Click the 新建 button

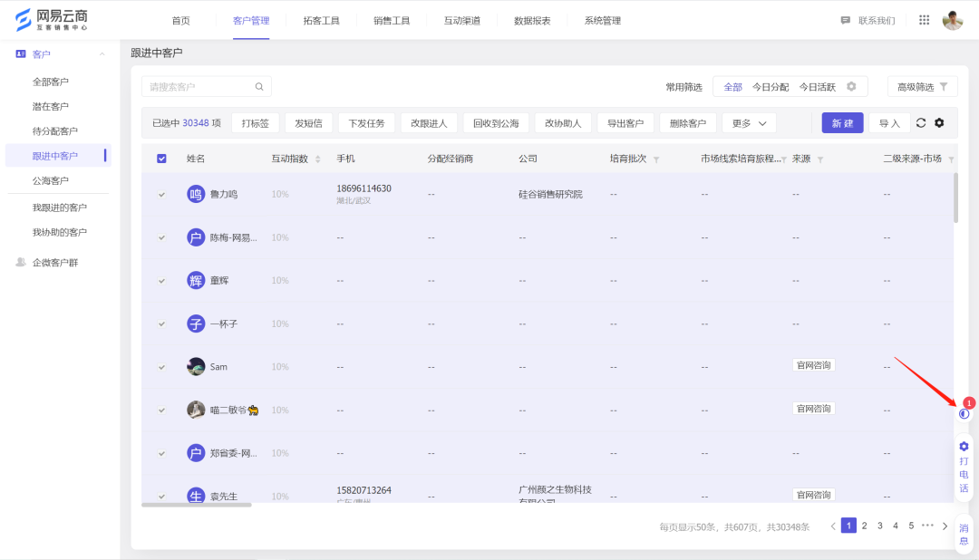click(842, 122)
